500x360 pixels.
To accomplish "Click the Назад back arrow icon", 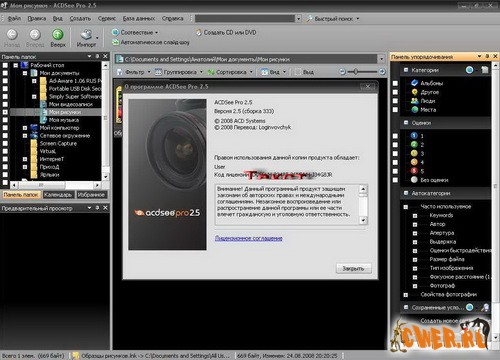I will tap(12, 34).
